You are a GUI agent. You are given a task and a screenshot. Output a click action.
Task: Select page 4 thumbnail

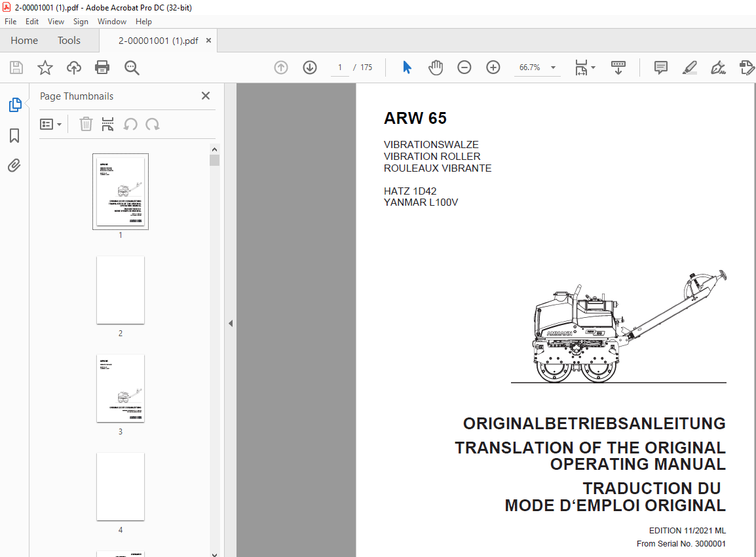121,487
